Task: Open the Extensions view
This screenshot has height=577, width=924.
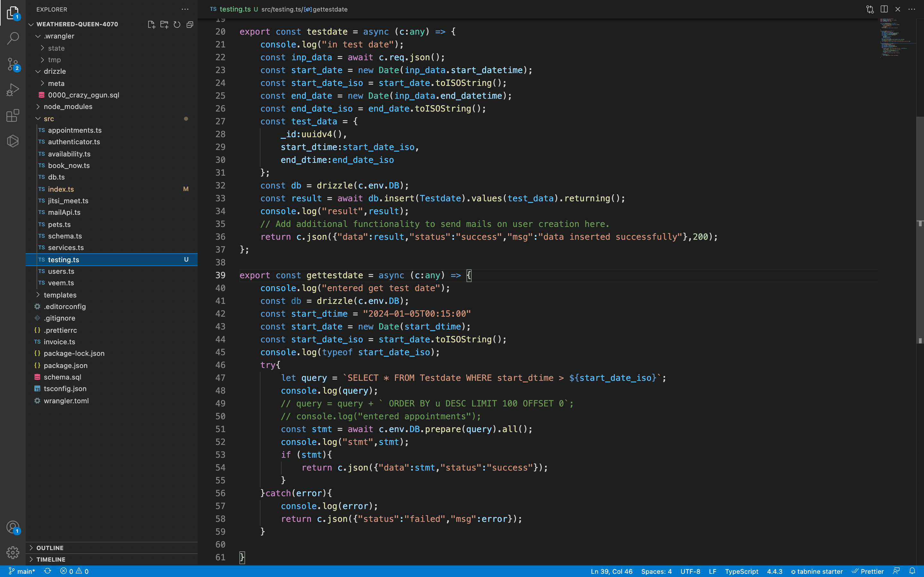Action: (13, 115)
